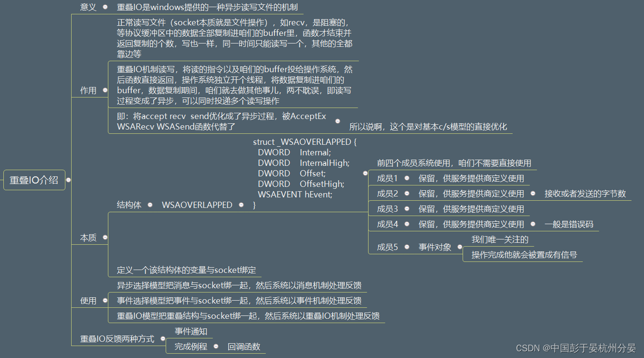The image size is (644, 358).
Task: Collapse the 本质 branch toggle circle
Action: click(105, 238)
